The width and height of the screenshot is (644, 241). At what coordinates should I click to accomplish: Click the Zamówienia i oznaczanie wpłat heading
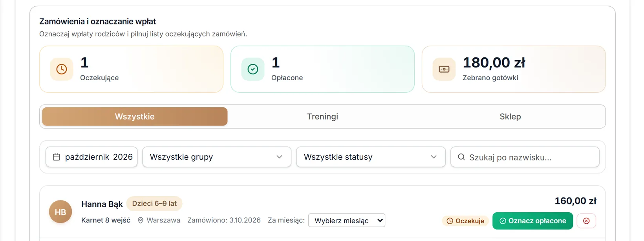click(98, 21)
